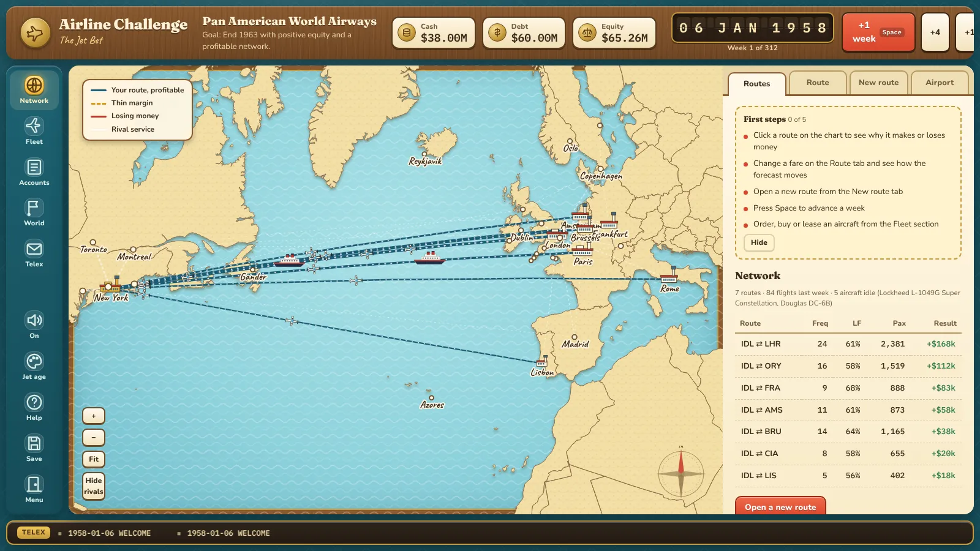
Task: Click Open a new route button
Action: [780, 507]
